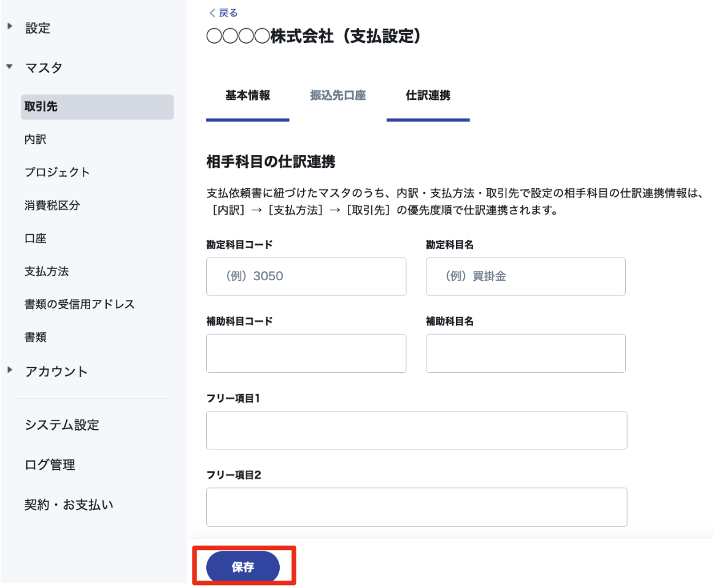
Task: Open 書類 in the sidebar
Action: click(x=36, y=337)
